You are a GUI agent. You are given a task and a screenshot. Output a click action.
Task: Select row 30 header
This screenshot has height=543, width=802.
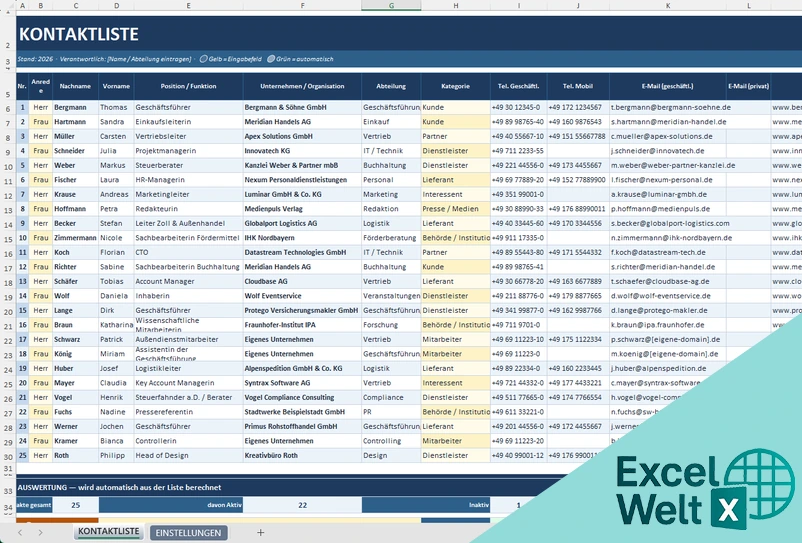click(8, 457)
